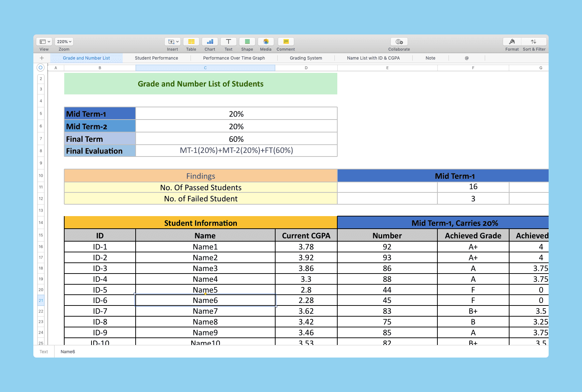The image size is (582, 392).
Task: Click the cell containing Name6
Action: [205, 300]
